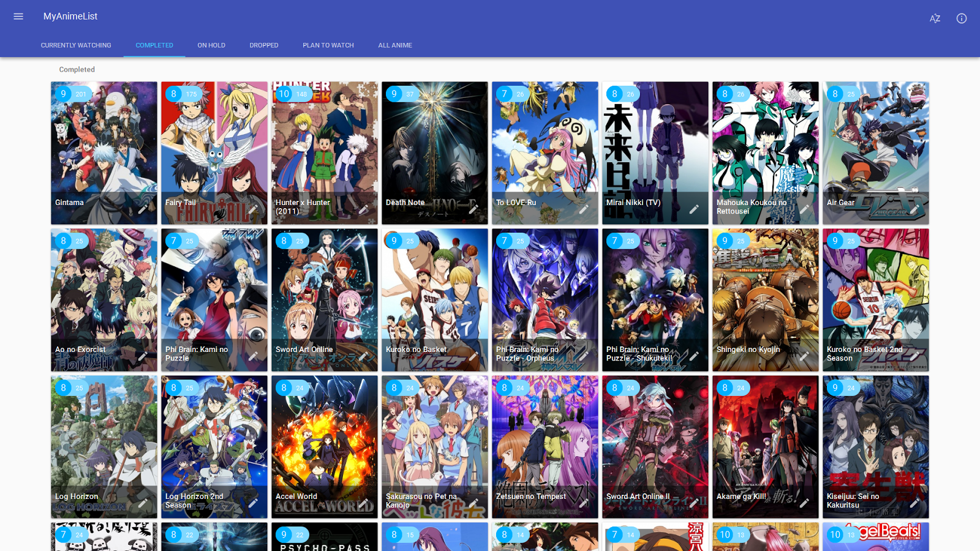
Task: Open the edit icon on Sword Art Online
Action: tap(364, 356)
